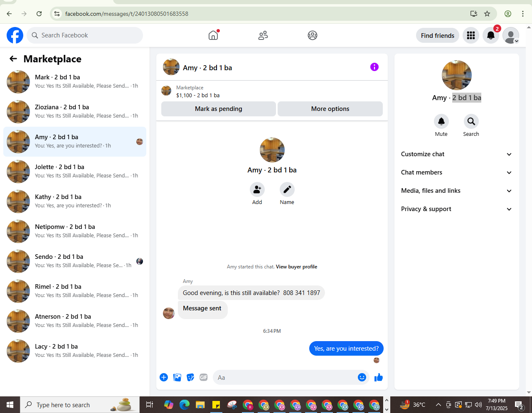Open volume control in system tray
This screenshot has height=413, width=532.
click(x=478, y=405)
